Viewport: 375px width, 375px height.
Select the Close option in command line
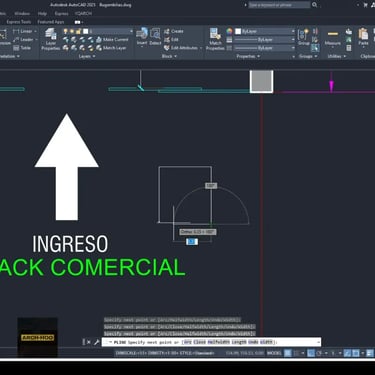point(200,342)
